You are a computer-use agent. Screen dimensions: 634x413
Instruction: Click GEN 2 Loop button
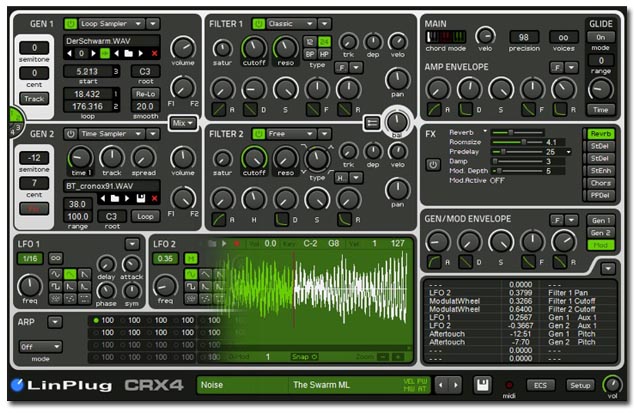tap(145, 216)
